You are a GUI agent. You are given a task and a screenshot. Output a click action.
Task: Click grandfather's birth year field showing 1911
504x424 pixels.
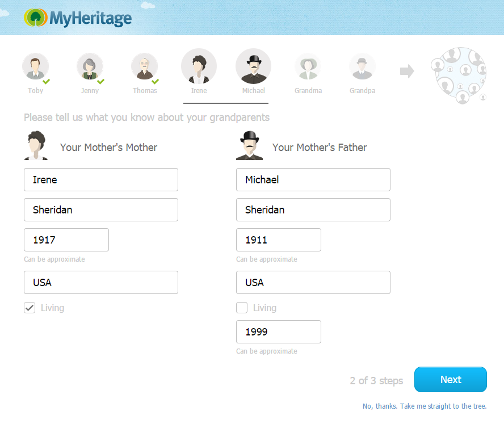click(279, 240)
